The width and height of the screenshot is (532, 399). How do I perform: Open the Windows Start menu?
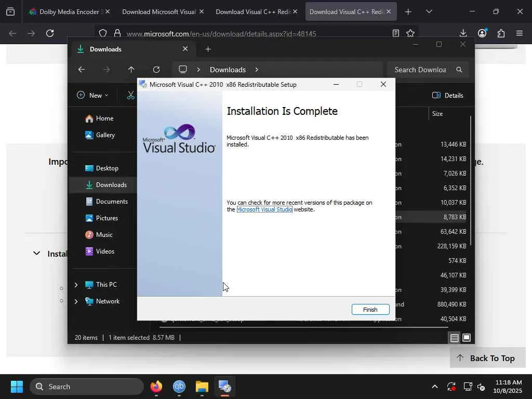point(17,387)
